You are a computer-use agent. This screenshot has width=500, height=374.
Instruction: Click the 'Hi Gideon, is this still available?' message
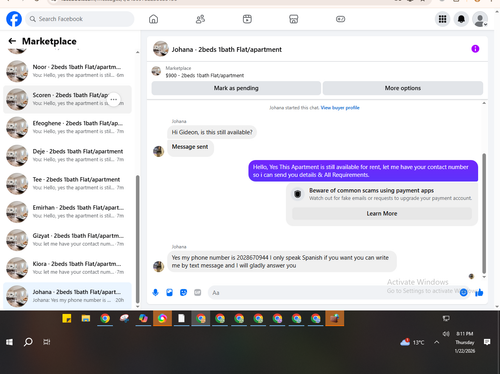pos(212,132)
